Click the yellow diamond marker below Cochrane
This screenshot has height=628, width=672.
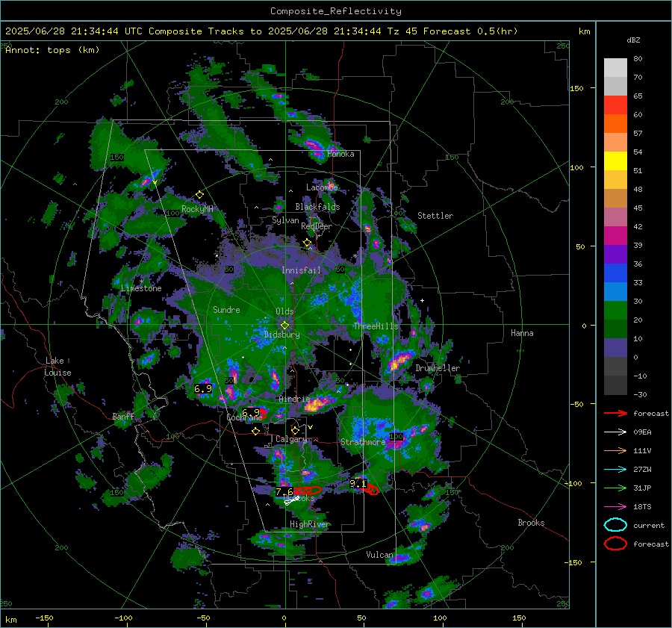pyautogui.click(x=256, y=431)
